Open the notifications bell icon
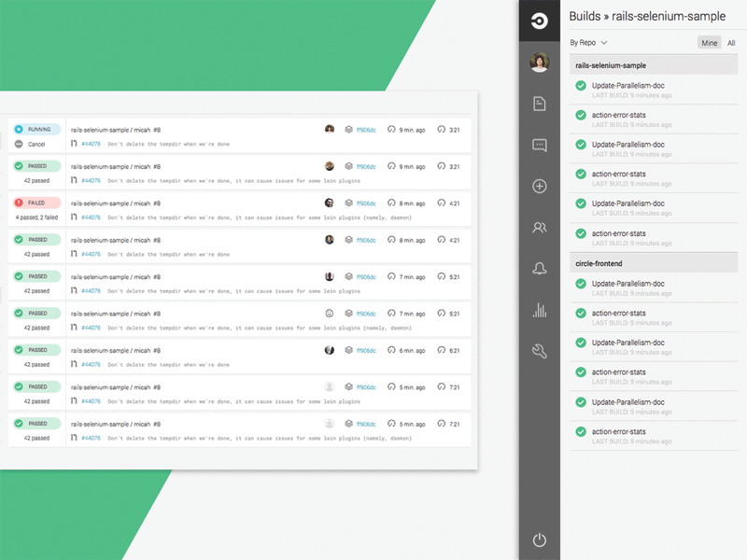The width and height of the screenshot is (747, 560). 540,269
